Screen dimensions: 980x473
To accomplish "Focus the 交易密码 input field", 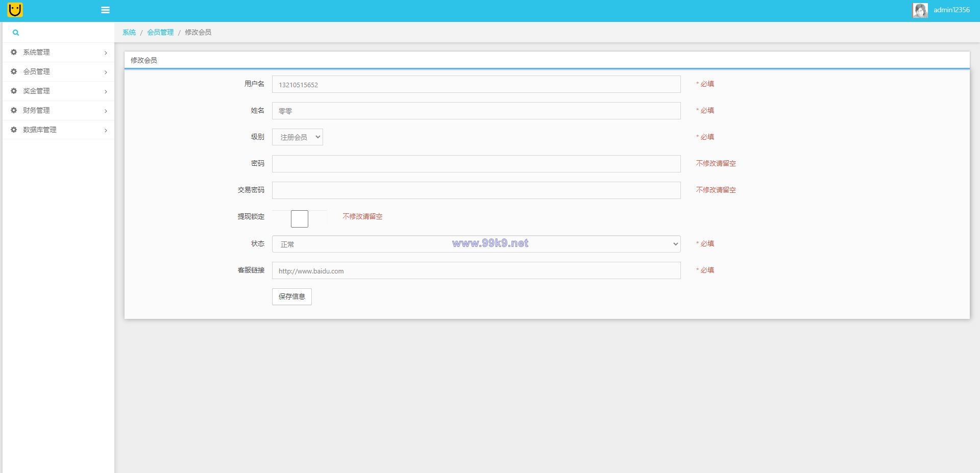I will click(x=476, y=190).
